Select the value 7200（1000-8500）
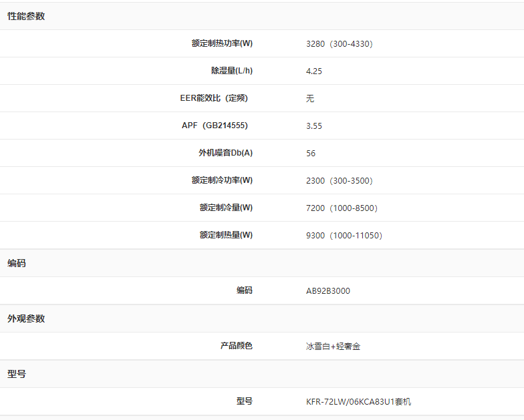This screenshot has width=524, height=420. coord(342,208)
